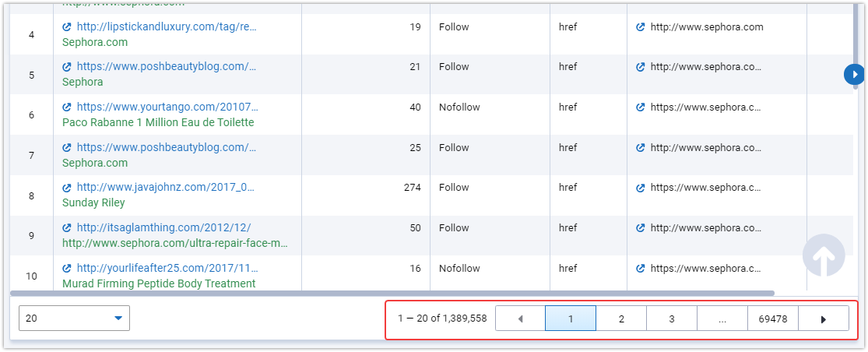Click target URL http://www.sephora.com in row 4
The width and height of the screenshot is (868, 352).
(707, 27)
